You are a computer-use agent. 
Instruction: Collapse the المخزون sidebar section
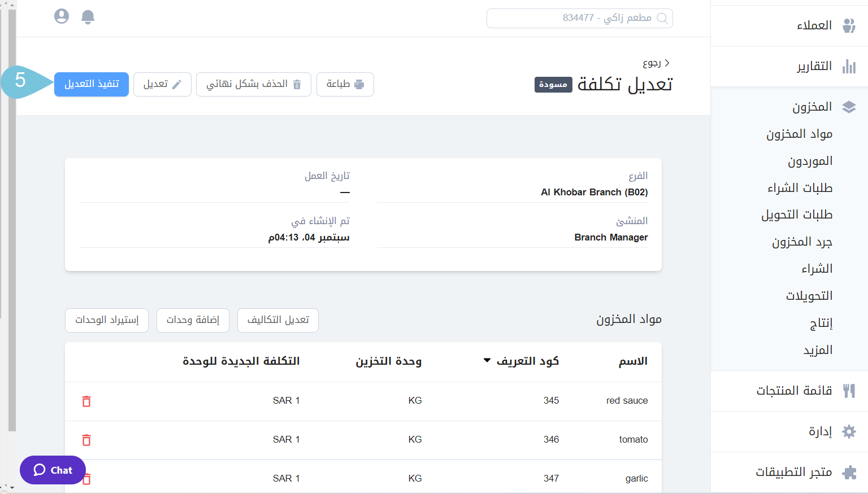click(x=812, y=107)
